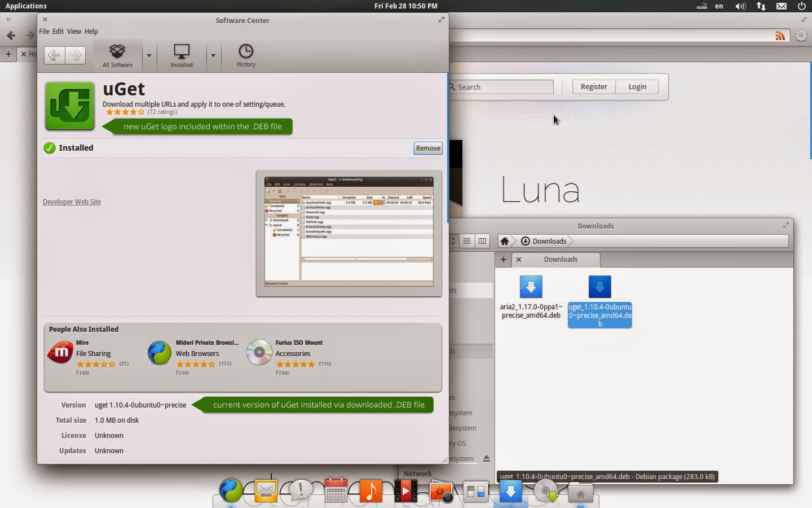Open the File menu in Software Center
Viewport: 812px width, 508px height.
pos(44,32)
